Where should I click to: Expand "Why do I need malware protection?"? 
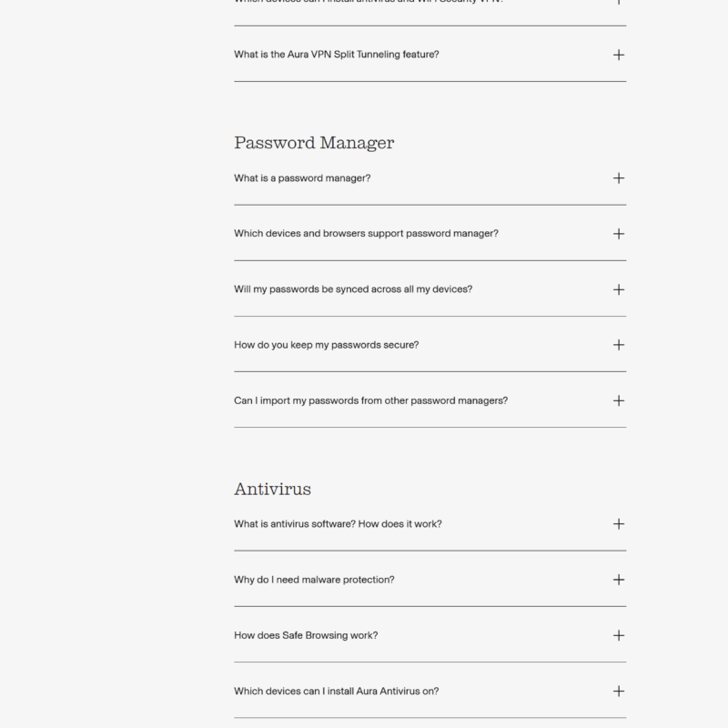[x=314, y=580]
